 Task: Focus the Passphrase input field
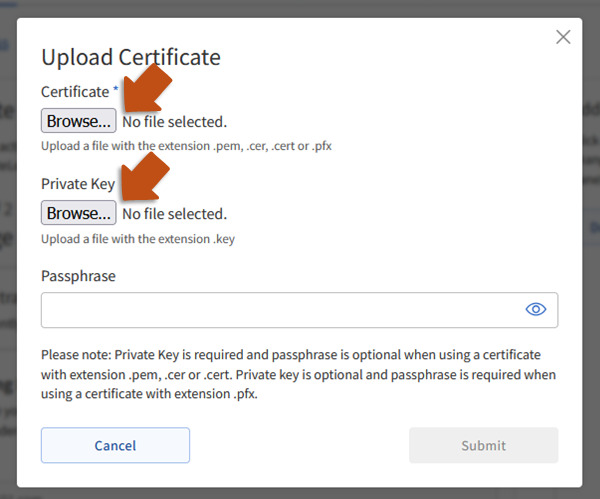[280, 310]
